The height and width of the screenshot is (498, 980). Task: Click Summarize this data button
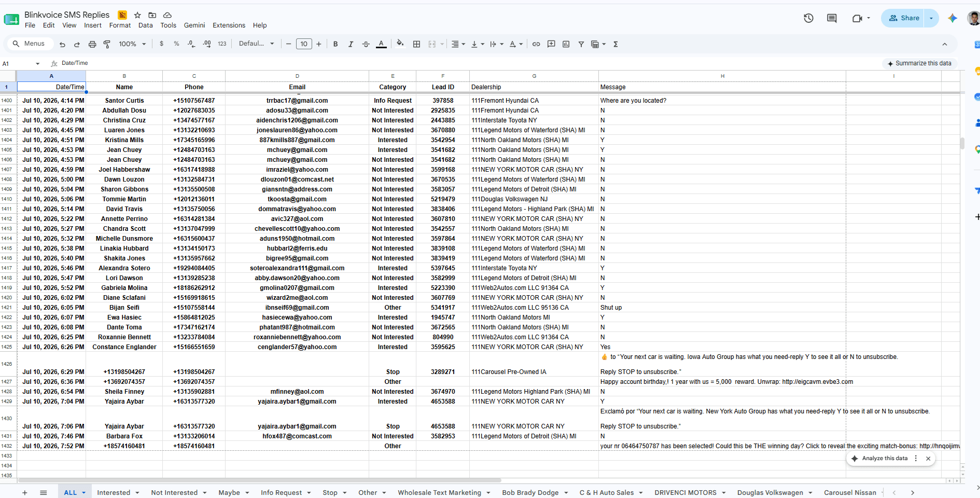919,63
